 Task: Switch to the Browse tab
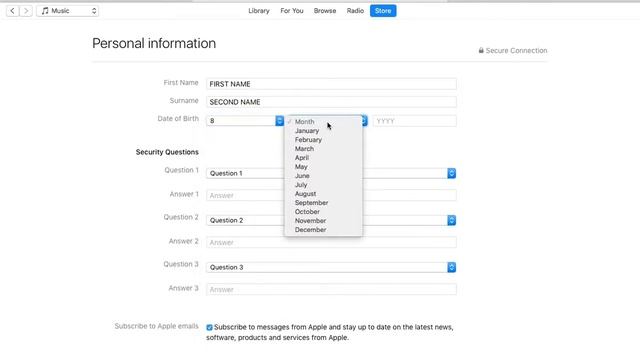click(x=325, y=11)
